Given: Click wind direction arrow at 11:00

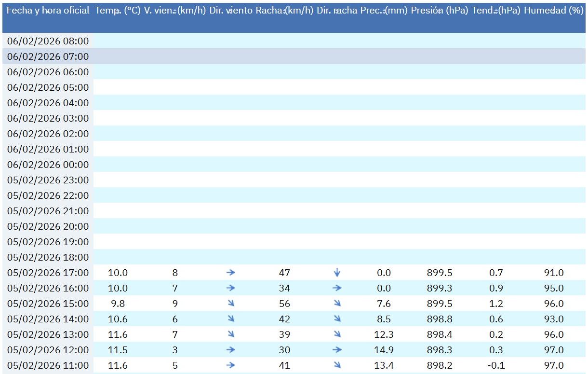Looking at the screenshot, I should 230,365.
